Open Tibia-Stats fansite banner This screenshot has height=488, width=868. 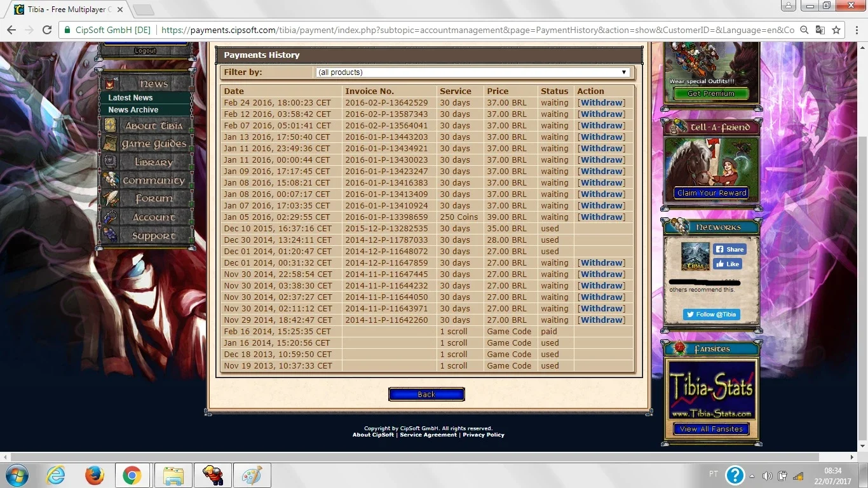(712, 390)
